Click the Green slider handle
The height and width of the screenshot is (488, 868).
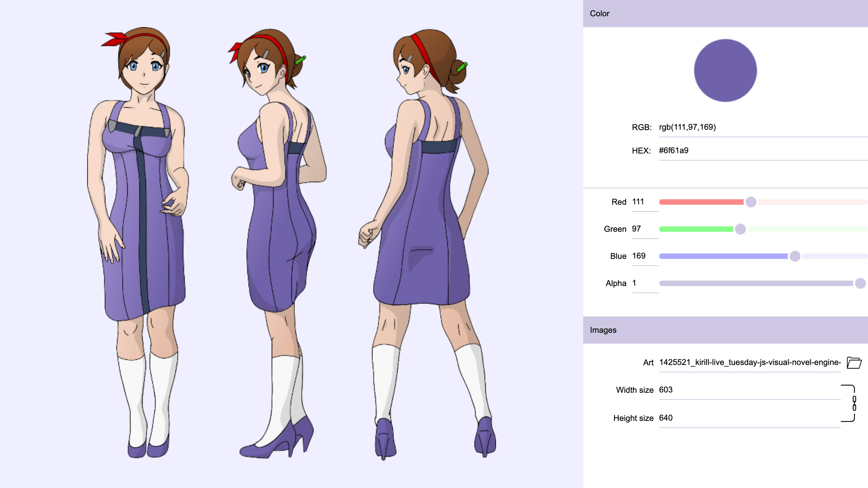[740, 229]
